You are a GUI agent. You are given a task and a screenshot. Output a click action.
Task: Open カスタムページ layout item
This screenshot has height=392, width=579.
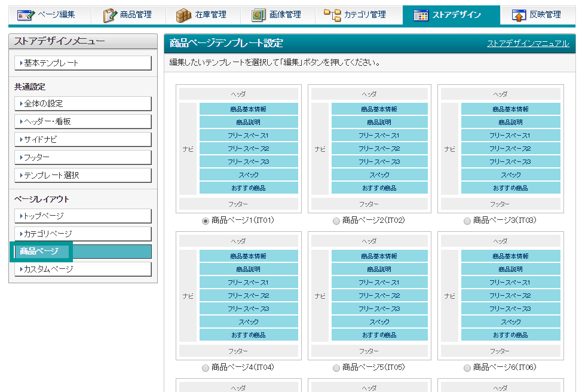pos(83,269)
